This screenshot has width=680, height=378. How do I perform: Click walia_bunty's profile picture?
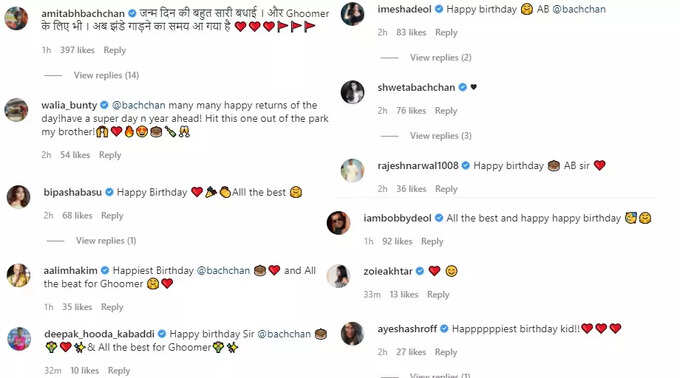coord(16,110)
